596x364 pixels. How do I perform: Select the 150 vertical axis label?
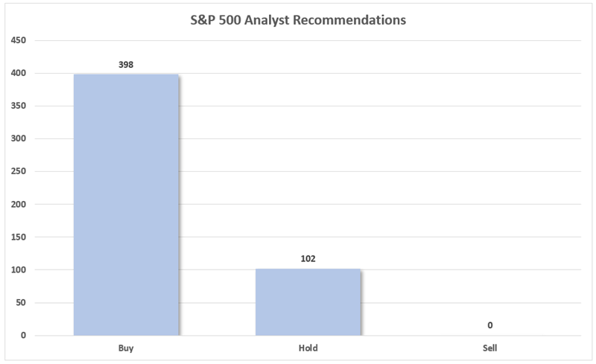pyautogui.click(x=19, y=237)
